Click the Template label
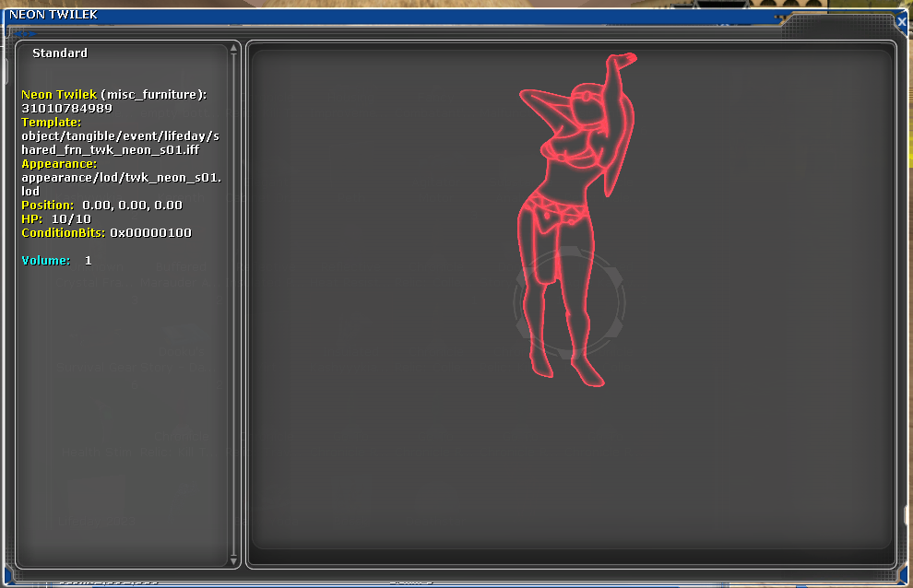Viewport: 913px width, 588px height. (x=52, y=123)
